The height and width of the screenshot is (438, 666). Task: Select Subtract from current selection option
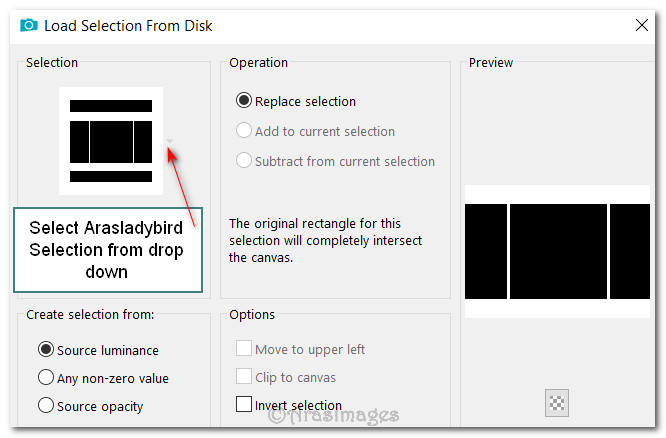(x=243, y=161)
